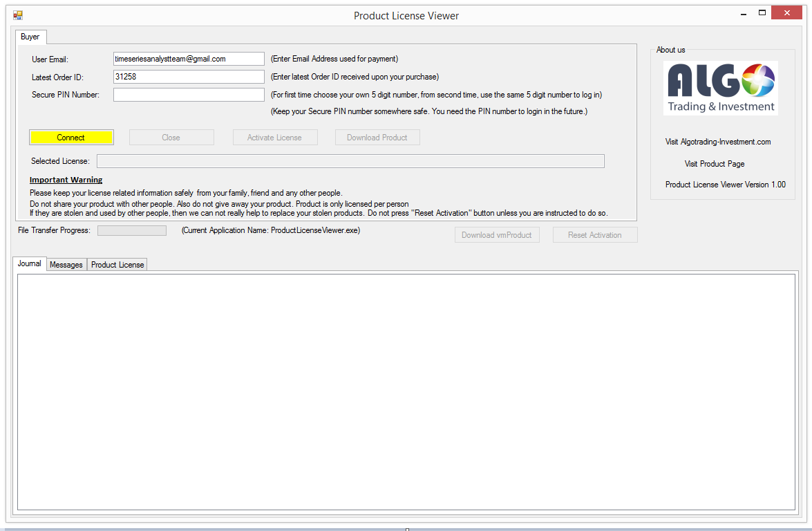This screenshot has height=531, width=812.
Task: Click the File Transfer Progress bar
Action: (132, 230)
